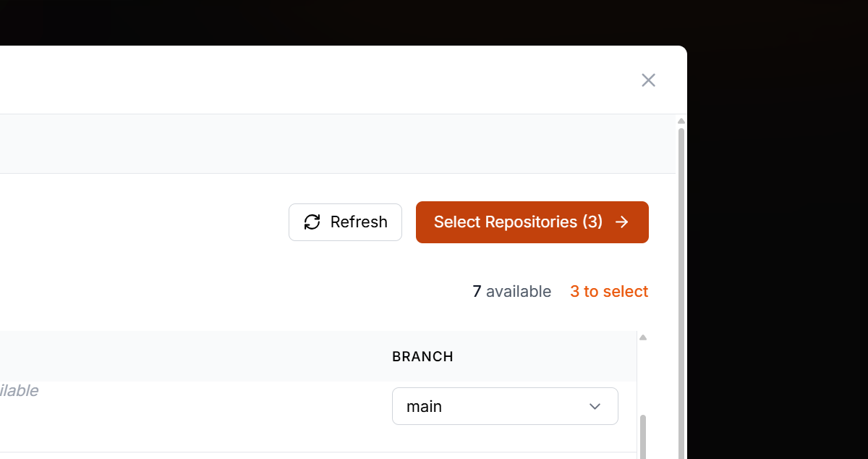Click the Select Repositories (3) button

pyautogui.click(x=532, y=222)
